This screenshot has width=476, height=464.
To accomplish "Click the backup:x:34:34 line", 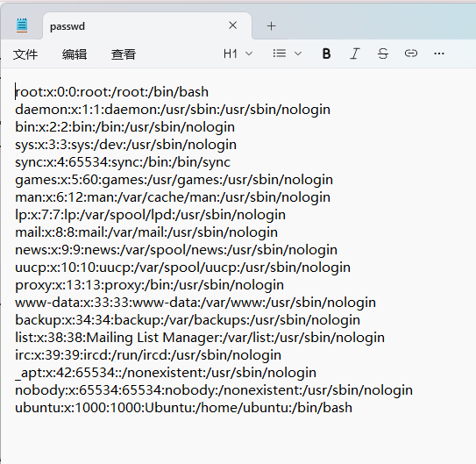I will coord(188,320).
